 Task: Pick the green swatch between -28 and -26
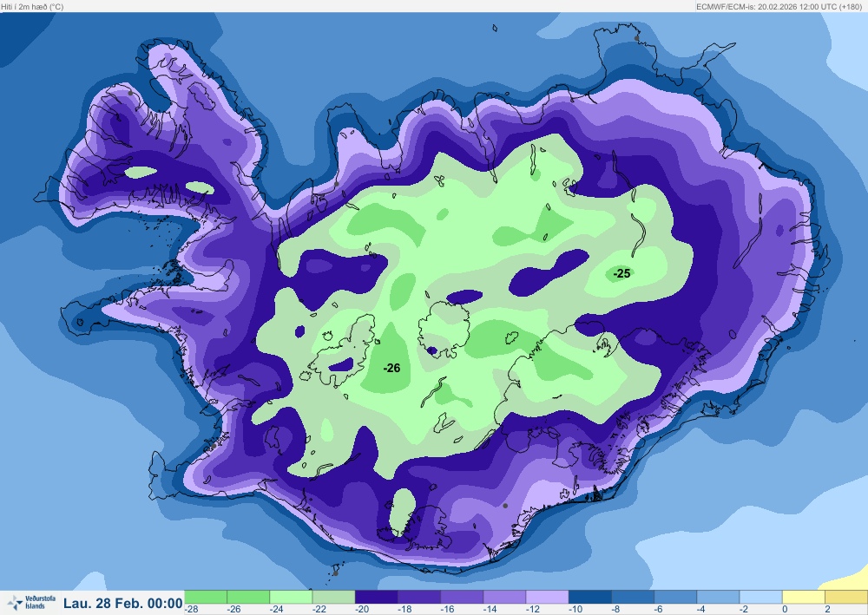[x=206, y=597]
